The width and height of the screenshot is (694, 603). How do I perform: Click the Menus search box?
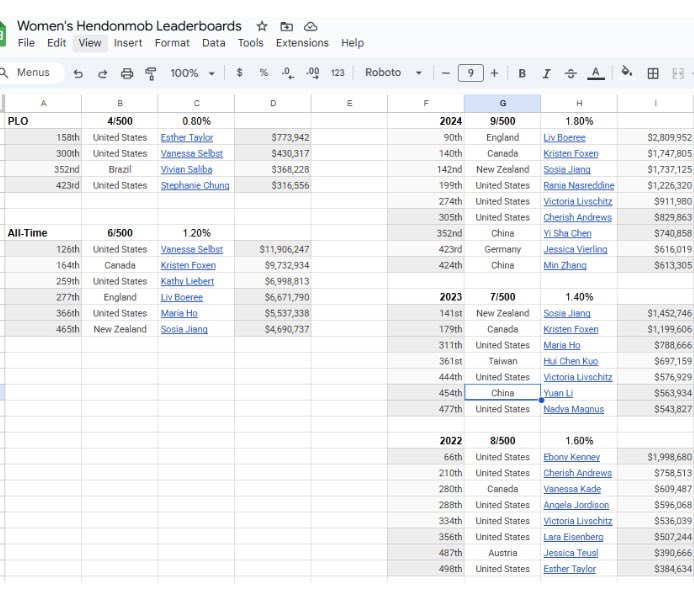(x=31, y=73)
